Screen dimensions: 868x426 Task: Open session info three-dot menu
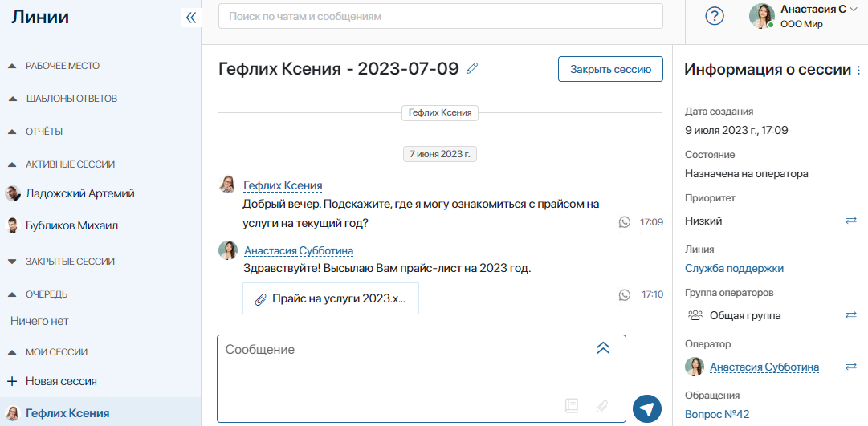[x=858, y=71]
